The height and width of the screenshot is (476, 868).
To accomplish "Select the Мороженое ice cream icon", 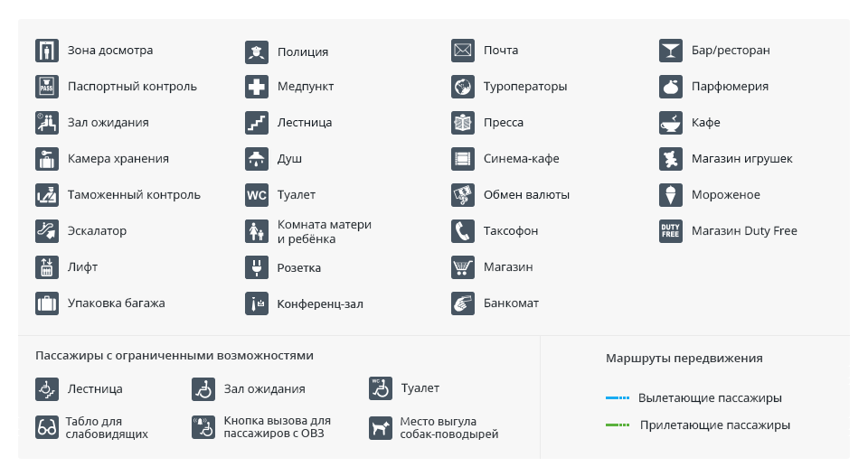I will pos(671,195).
